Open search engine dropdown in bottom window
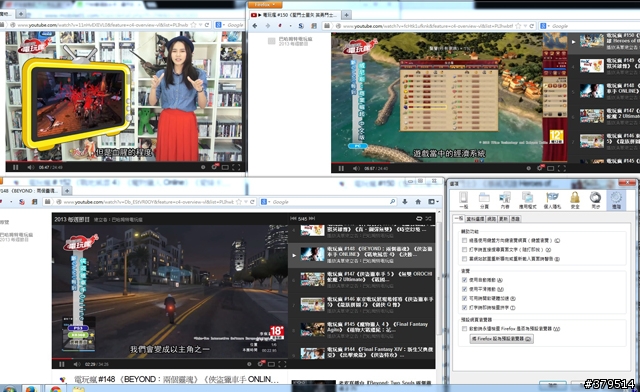 click(x=266, y=202)
